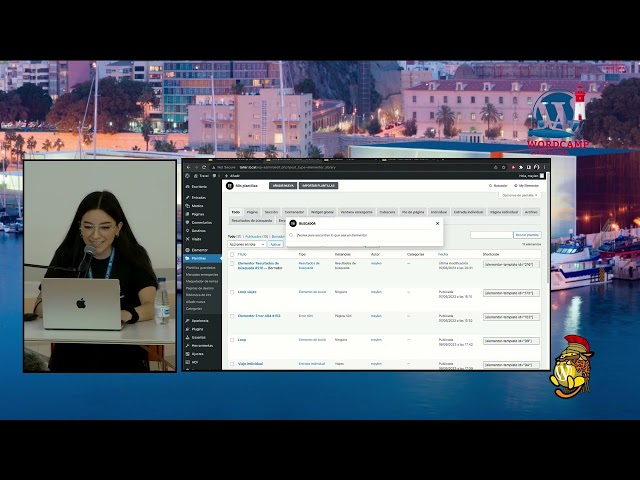This screenshot has width=640, height=480.
Task: Tick the checkbox for Elementor Resultados de búsqueda
Action: click(232, 264)
